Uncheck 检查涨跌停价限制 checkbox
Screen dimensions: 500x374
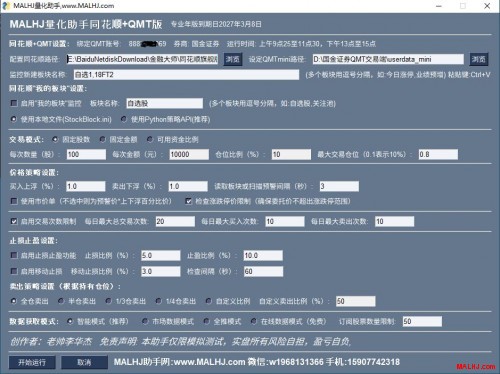pyautogui.click(x=189, y=201)
